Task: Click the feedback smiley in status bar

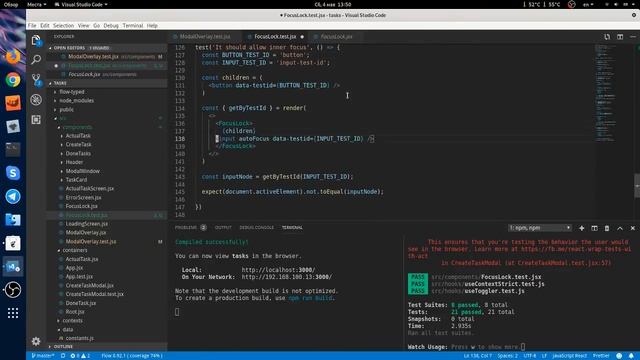Action: pos(619,356)
